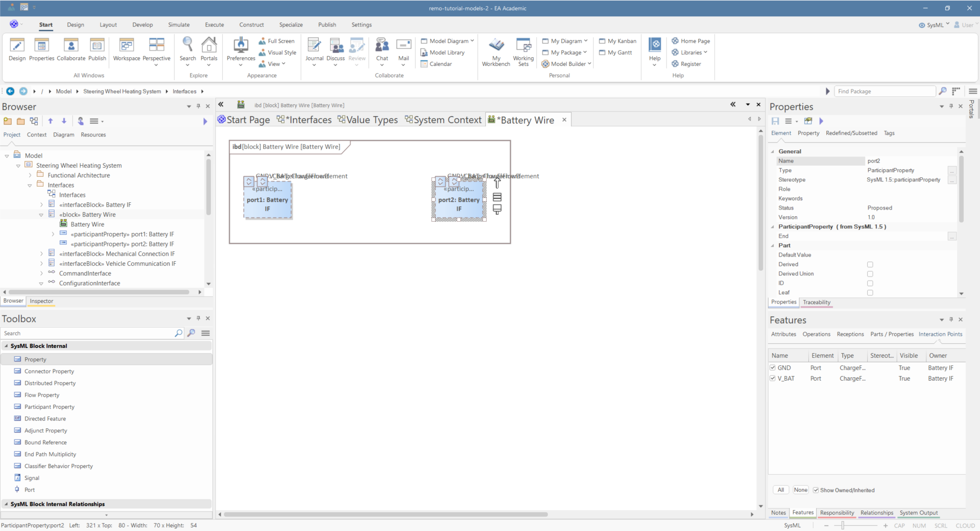Uncheck the GND interaction point checkbox
This screenshot has height=531, width=980.
pos(773,367)
